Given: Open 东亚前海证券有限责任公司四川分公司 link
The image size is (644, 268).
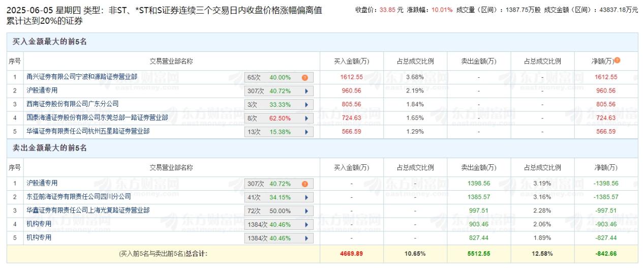Looking at the screenshot, I should [x=79, y=196].
